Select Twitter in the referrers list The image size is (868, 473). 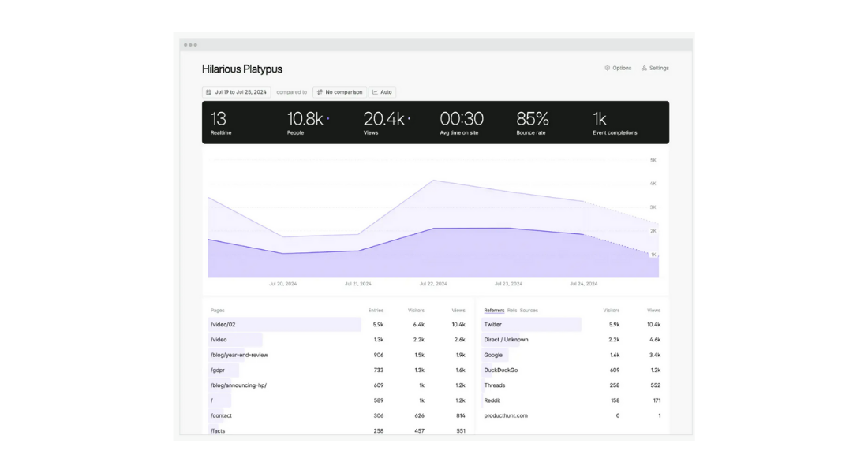492,324
